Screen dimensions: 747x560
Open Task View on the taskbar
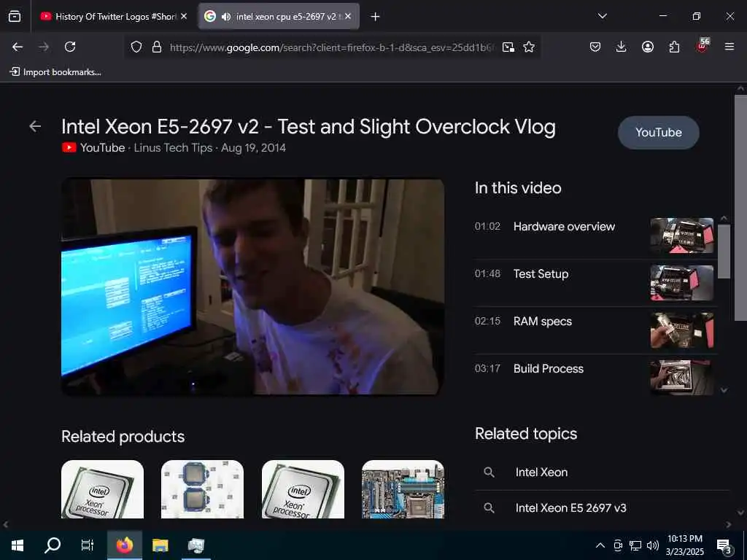(x=88, y=545)
